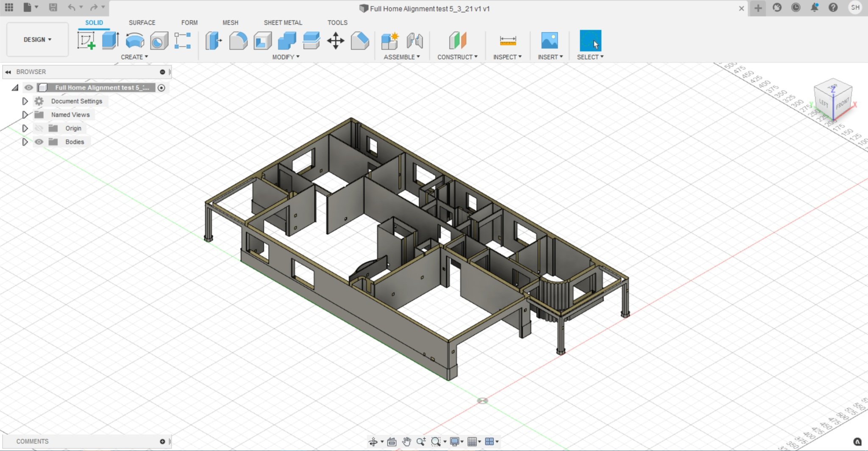Select the Press Pull tool
Viewport: 868px width, 451px height.
[x=214, y=41]
